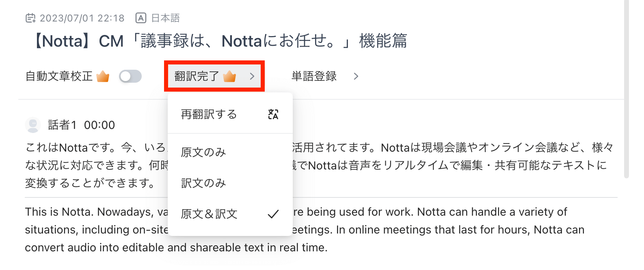Open the 翻訳完了 dropdown
644x270 pixels.
tap(214, 76)
